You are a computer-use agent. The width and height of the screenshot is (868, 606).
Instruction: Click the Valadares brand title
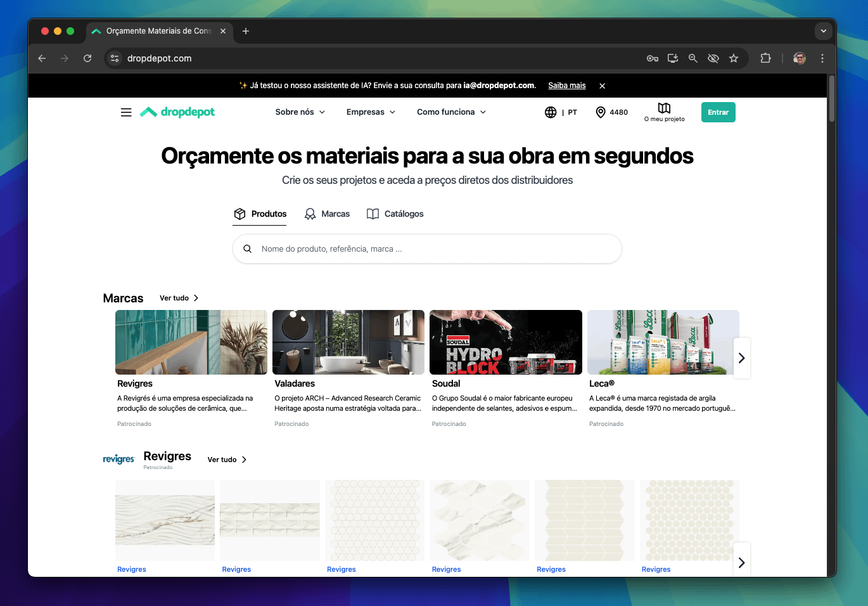[x=295, y=384]
